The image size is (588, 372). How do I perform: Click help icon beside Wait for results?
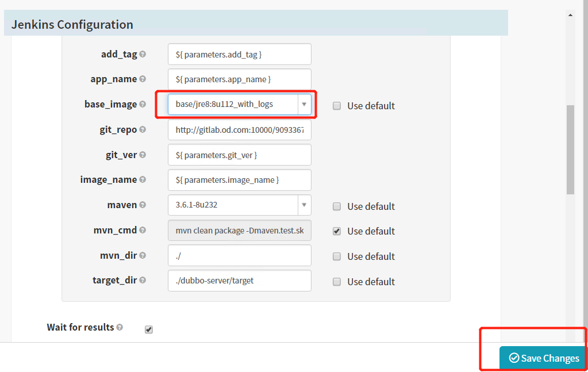coord(120,327)
